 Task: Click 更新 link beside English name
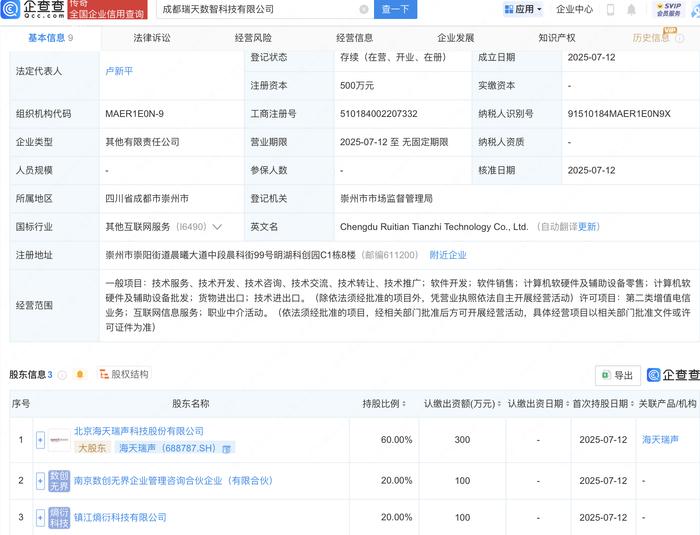[x=587, y=227]
